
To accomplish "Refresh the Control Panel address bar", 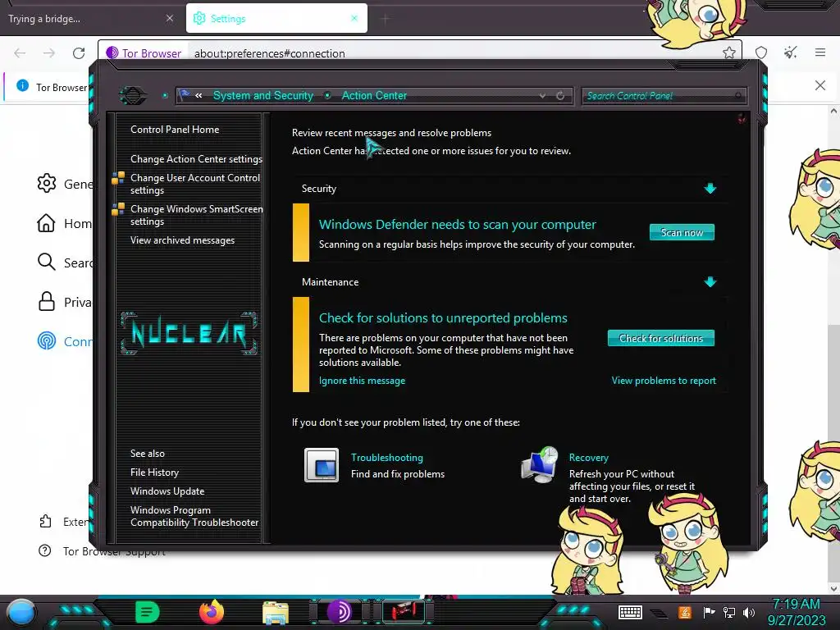I will 560,95.
